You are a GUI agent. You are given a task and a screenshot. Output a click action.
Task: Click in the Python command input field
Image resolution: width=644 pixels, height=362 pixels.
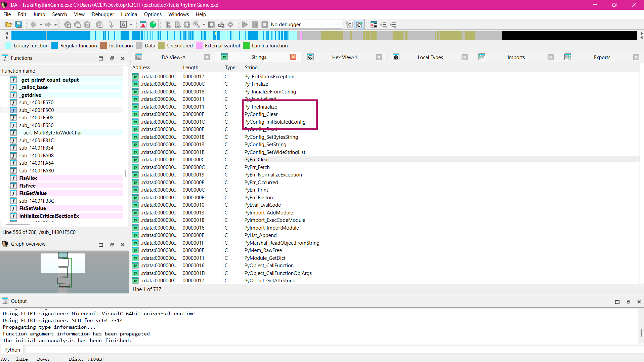334,350
